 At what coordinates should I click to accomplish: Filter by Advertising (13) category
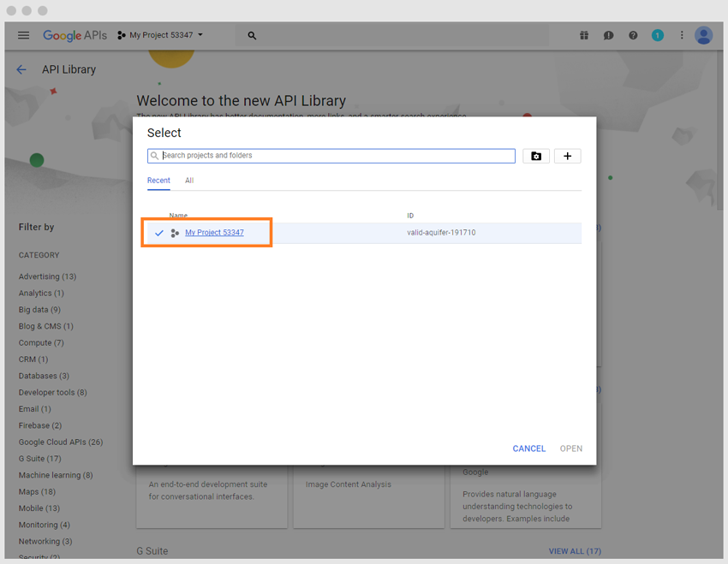tap(47, 276)
